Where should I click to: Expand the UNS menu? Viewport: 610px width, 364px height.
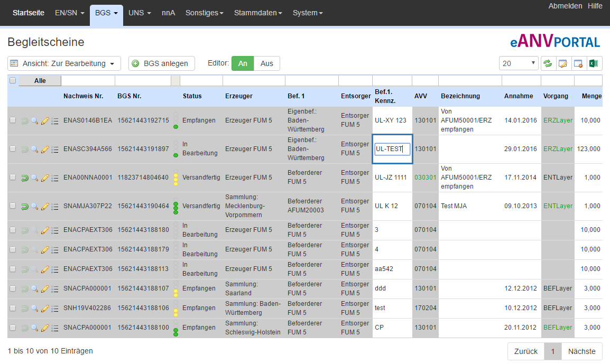140,13
